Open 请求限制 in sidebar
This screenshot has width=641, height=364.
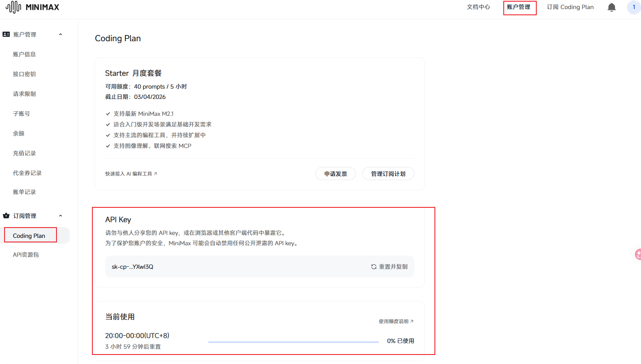pos(24,94)
